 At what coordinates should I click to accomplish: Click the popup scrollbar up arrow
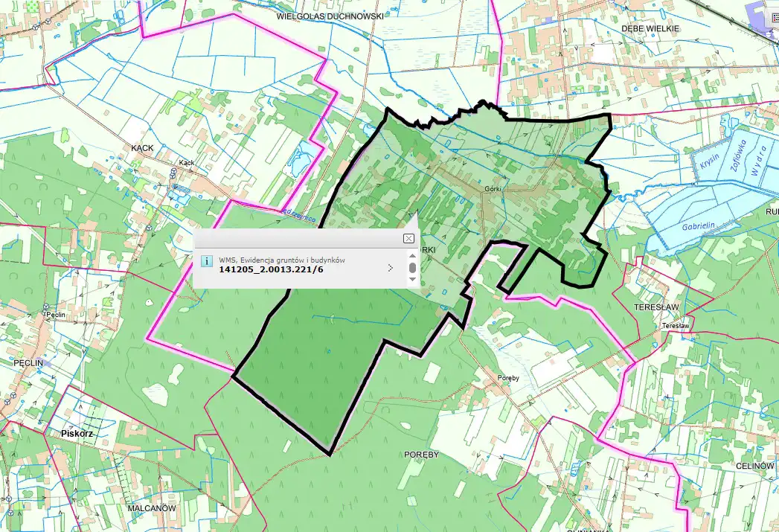coord(412,255)
